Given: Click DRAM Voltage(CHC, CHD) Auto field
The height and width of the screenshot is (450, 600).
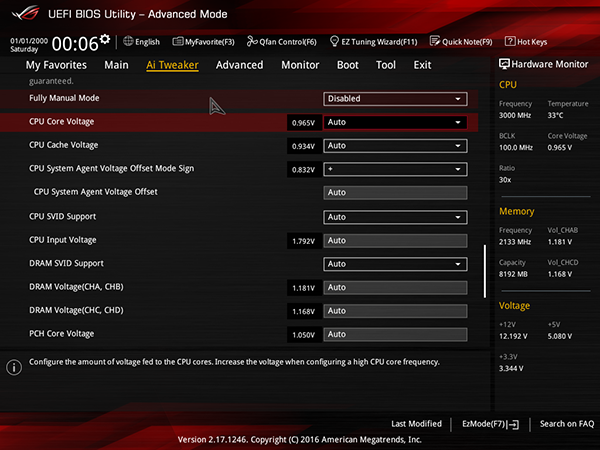Looking at the screenshot, I should 395,311.
